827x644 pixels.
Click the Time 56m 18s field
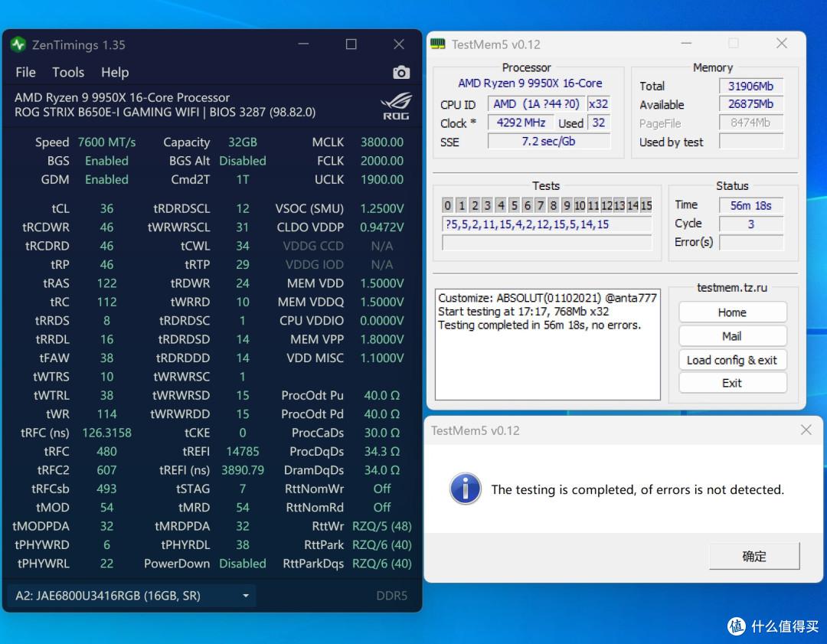click(751, 205)
